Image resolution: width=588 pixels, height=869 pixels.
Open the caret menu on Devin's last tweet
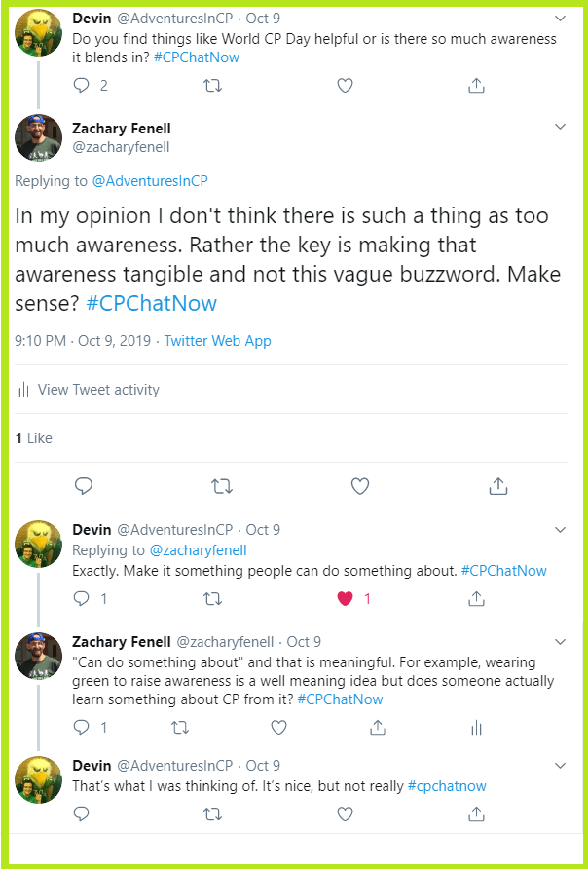[x=560, y=765]
